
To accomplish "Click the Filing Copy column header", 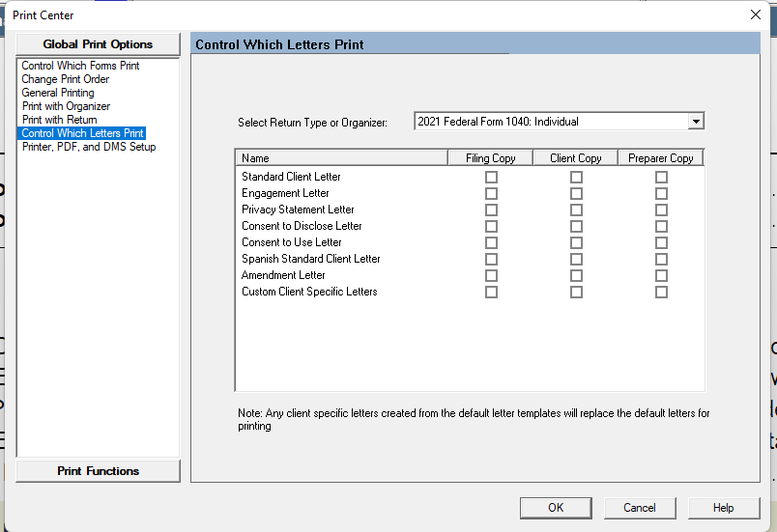I will [x=490, y=158].
